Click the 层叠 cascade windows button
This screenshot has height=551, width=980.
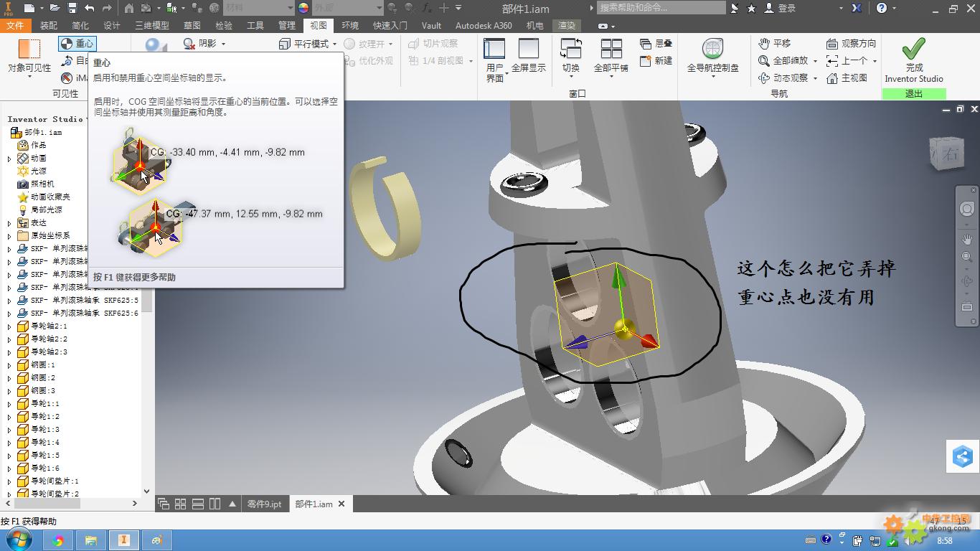pyautogui.click(x=655, y=44)
